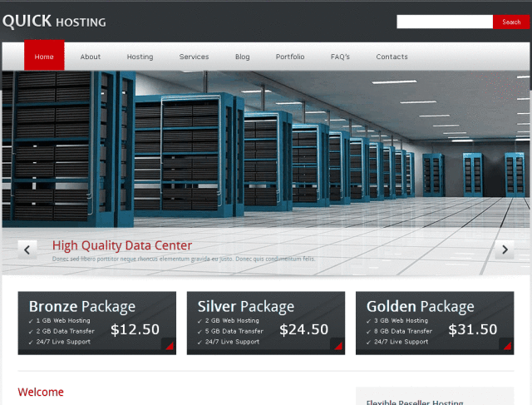Open the Golden Package heading
The width and height of the screenshot is (532, 405).
(421, 307)
